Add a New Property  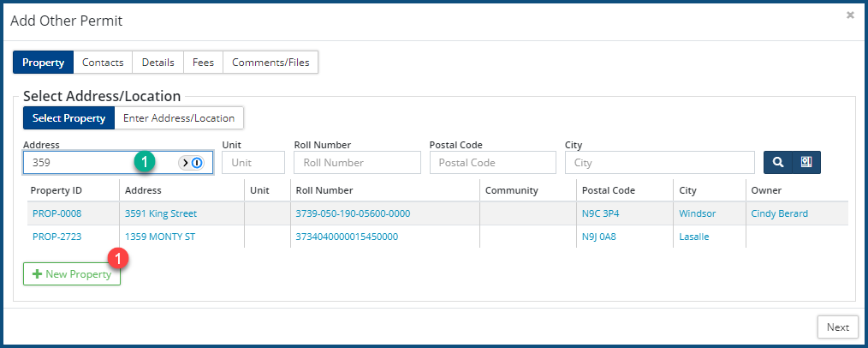72,274
